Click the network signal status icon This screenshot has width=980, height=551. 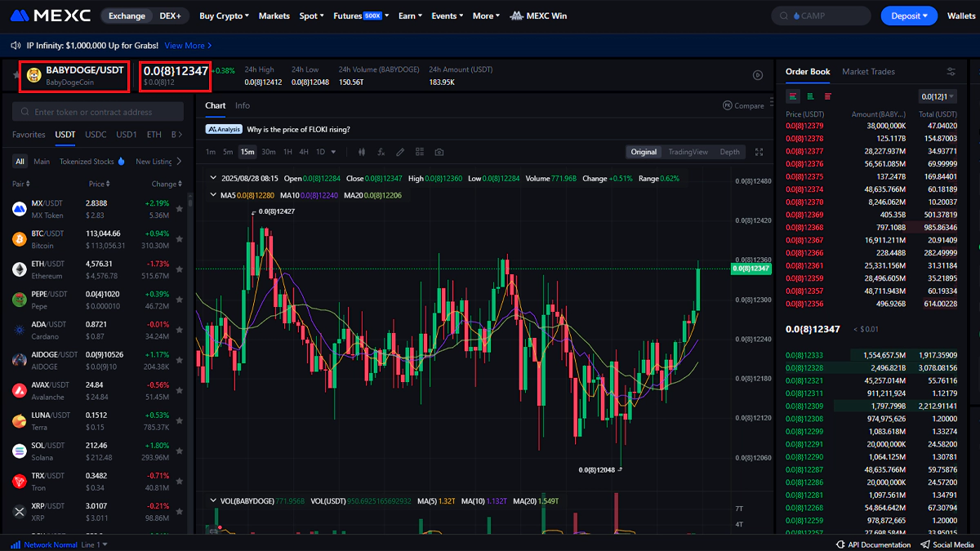click(16, 544)
